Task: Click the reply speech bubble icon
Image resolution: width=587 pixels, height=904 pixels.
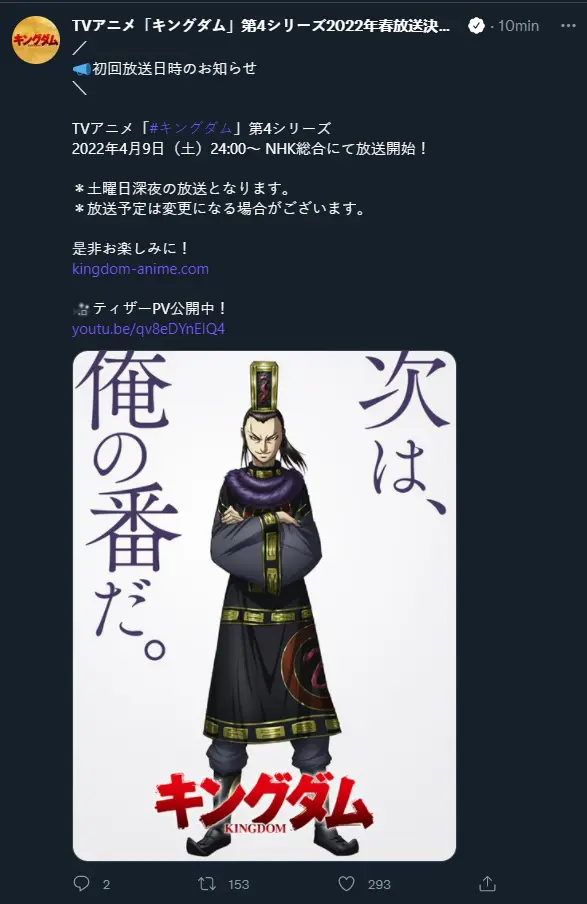Action: (82, 883)
